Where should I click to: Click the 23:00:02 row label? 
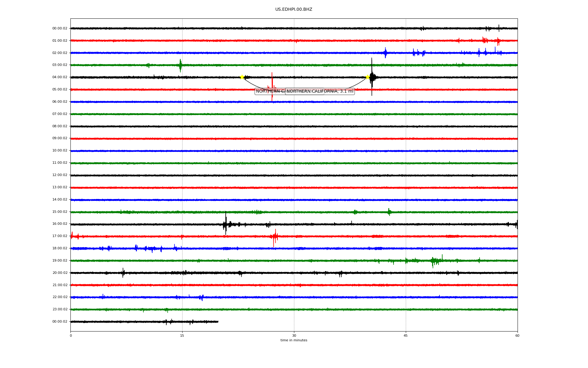(60, 309)
